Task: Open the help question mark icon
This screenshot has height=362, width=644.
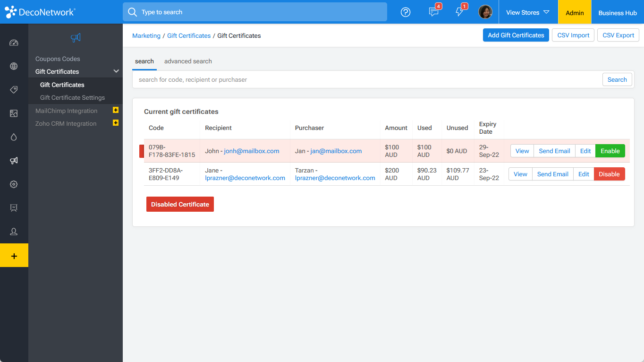Action: (x=406, y=12)
